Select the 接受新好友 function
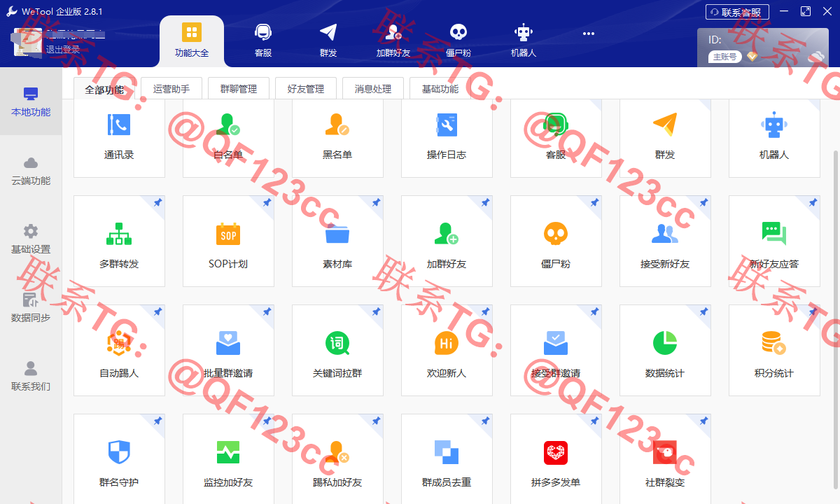 tap(665, 241)
